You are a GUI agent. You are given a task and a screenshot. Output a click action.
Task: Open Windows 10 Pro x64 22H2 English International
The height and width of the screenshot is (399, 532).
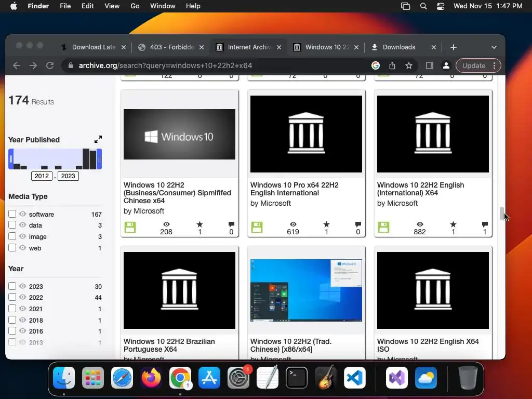coord(294,189)
